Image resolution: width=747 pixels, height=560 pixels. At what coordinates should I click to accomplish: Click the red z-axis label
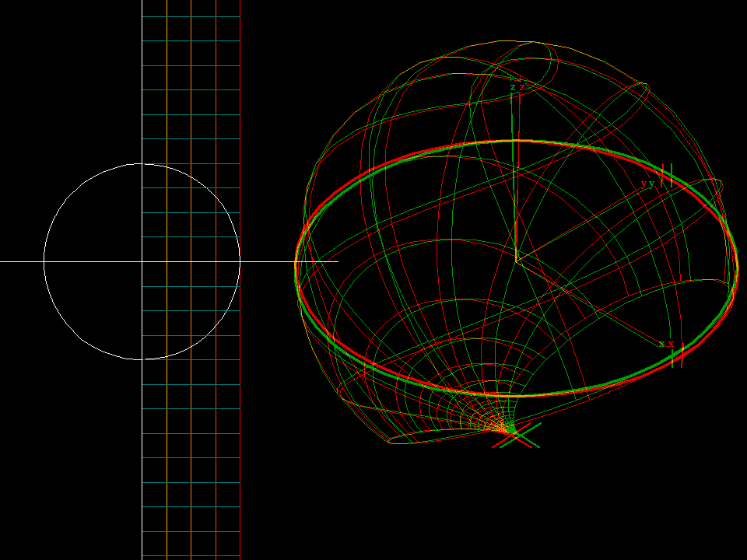(521, 87)
